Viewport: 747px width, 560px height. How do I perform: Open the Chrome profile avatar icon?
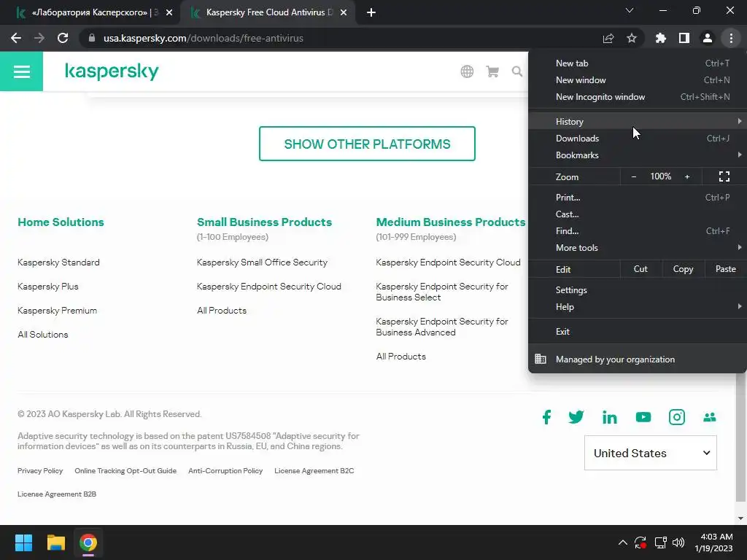coord(708,38)
